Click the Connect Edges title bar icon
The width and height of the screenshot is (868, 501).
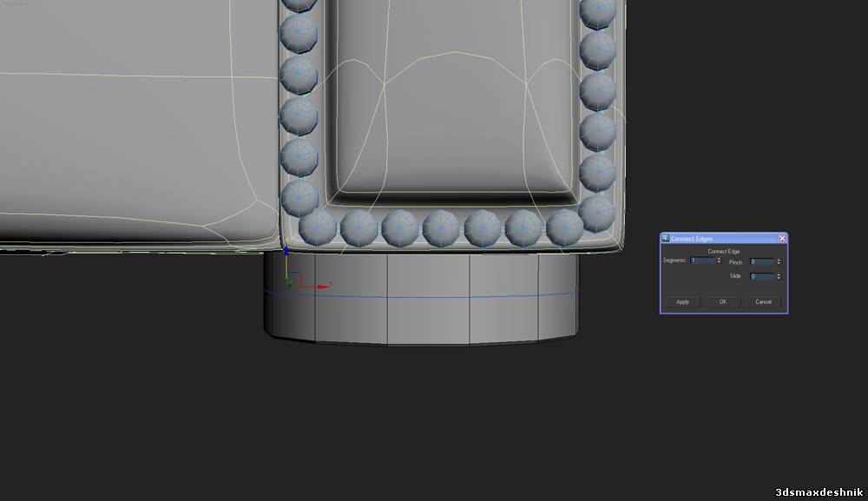click(x=666, y=239)
